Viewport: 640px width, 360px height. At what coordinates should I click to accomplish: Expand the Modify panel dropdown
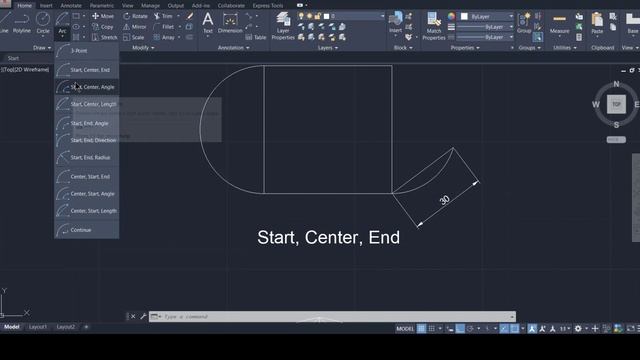(143, 48)
